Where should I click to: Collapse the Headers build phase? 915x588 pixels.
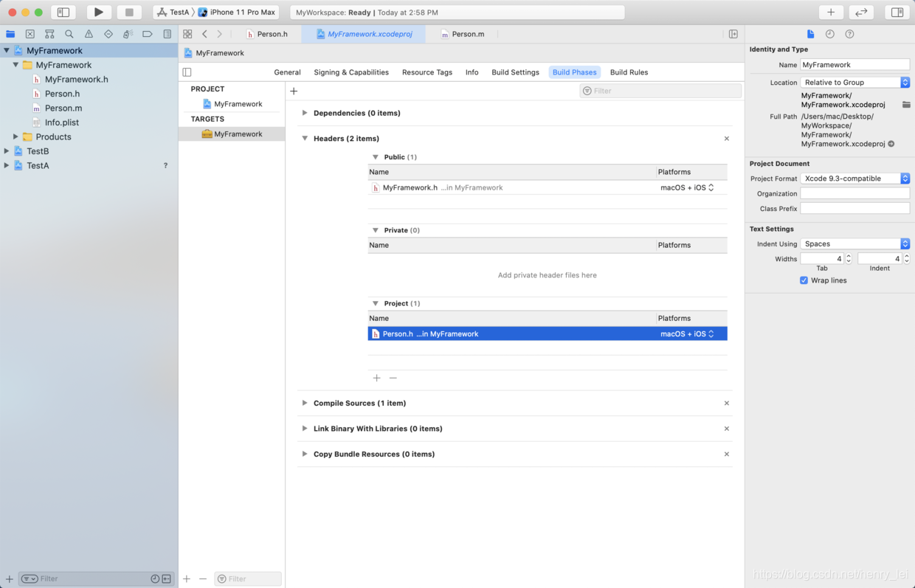[x=305, y=139]
